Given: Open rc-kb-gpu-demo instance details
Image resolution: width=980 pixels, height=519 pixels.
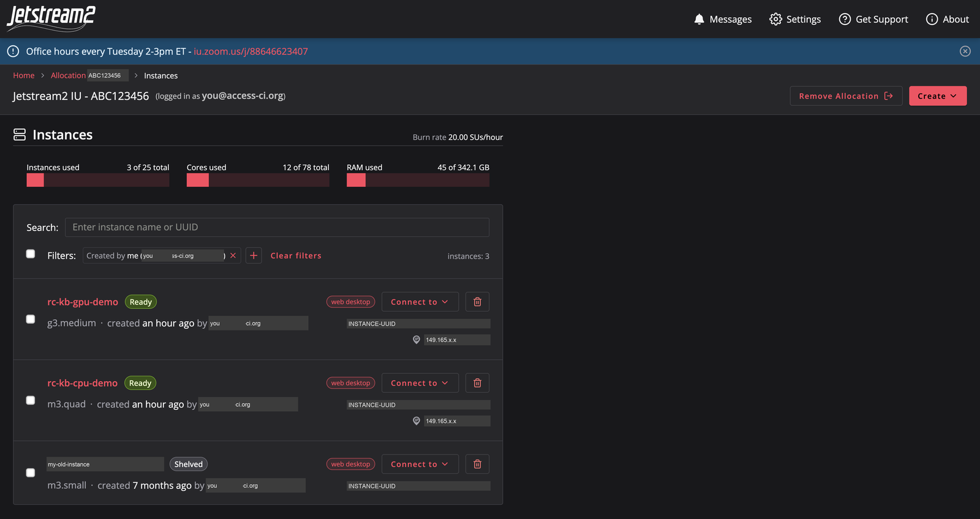Looking at the screenshot, I should [x=83, y=302].
